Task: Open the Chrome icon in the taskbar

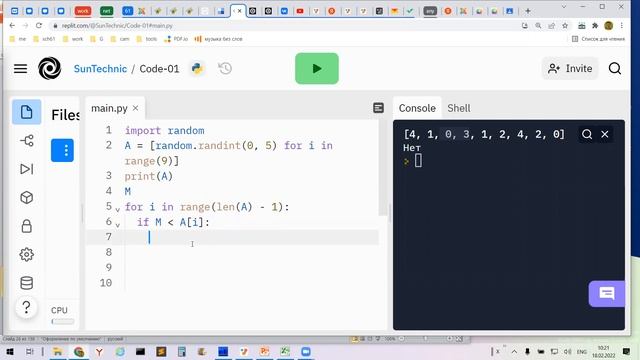Action: click(79, 351)
